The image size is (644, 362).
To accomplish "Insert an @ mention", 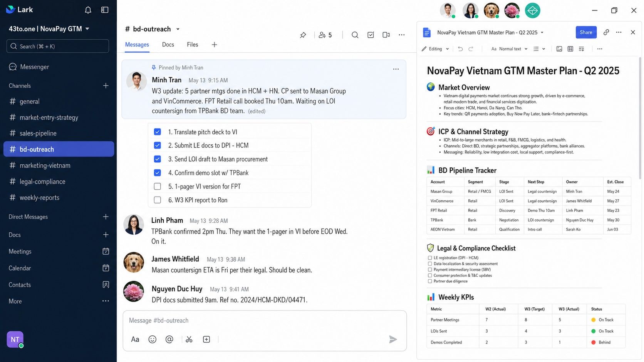I will [169, 339].
